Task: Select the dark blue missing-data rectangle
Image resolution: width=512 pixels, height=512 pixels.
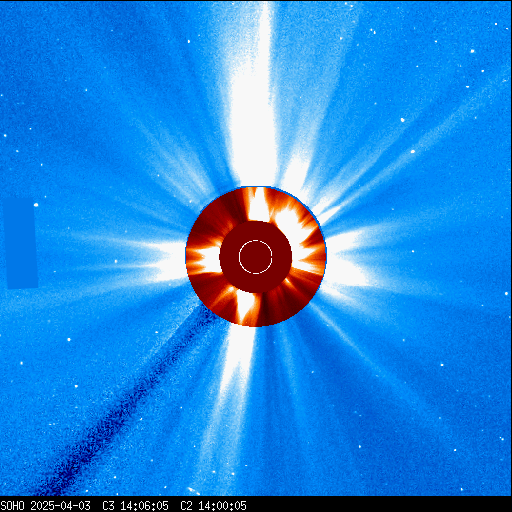Action: pos(21,243)
